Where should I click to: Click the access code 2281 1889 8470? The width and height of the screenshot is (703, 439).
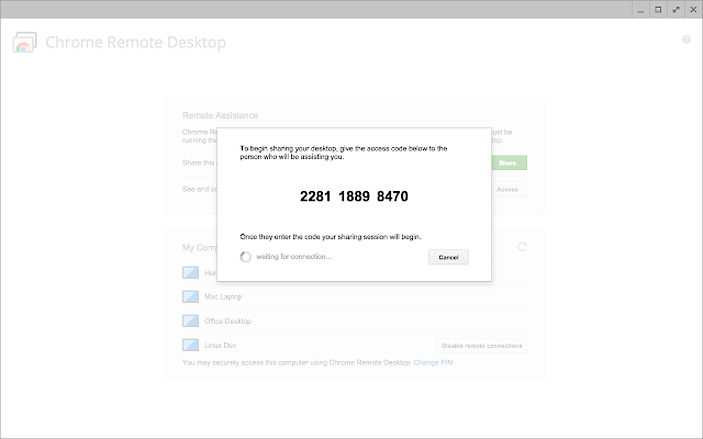[x=354, y=197]
